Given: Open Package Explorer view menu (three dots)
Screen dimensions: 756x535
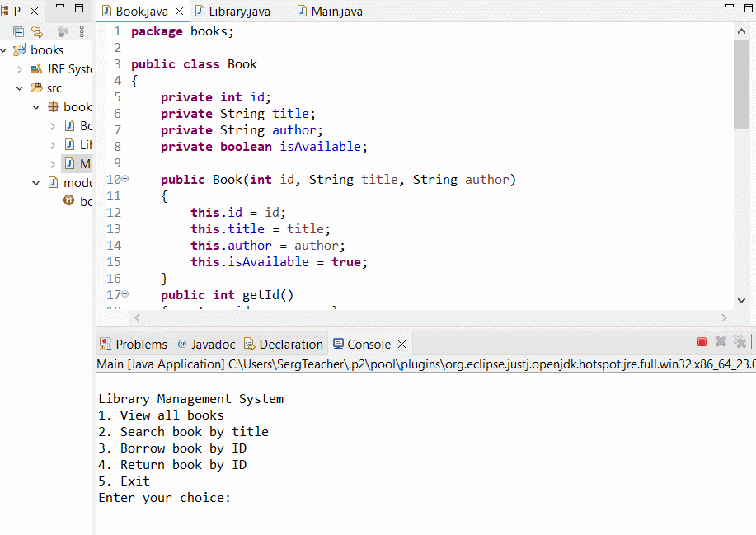Looking at the screenshot, I should point(82,32).
